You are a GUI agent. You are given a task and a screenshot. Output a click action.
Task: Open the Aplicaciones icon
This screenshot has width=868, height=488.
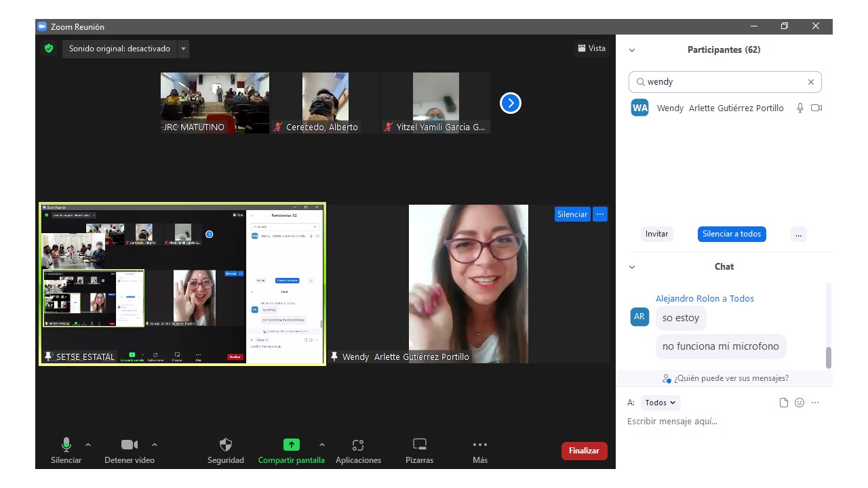(358, 445)
